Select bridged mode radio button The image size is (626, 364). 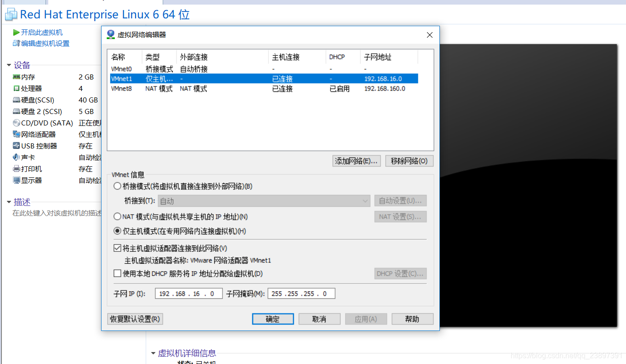coord(117,186)
